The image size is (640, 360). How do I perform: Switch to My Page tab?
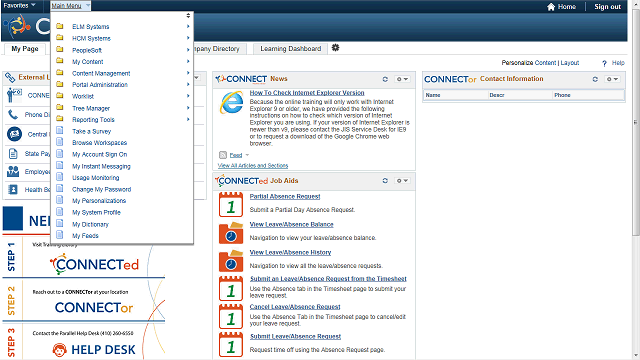click(x=25, y=49)
